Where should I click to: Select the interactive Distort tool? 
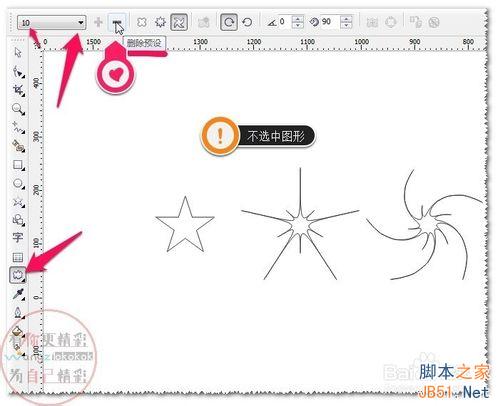click(x=18, y=275)
